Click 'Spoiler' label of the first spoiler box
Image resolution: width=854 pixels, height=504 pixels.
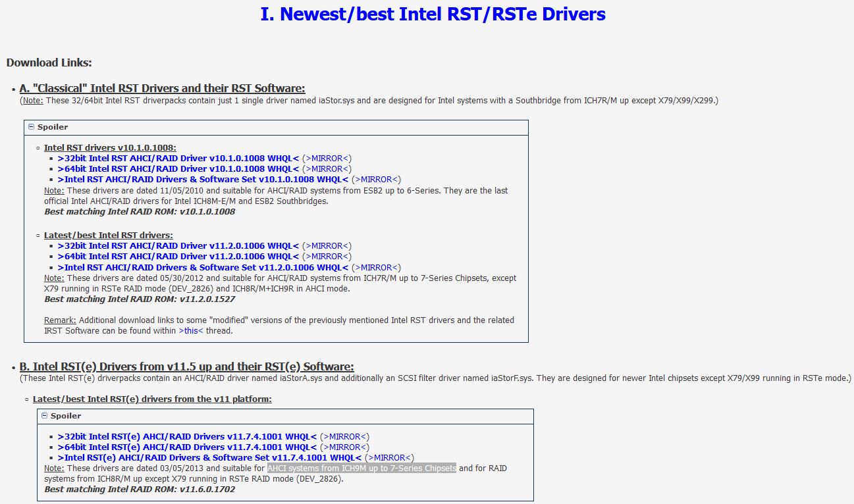pyautogui.click(x=53, y=127)
